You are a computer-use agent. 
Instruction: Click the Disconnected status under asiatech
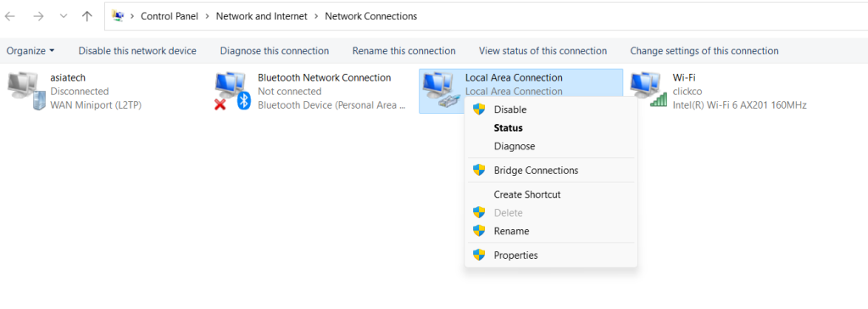click(79, 91)
